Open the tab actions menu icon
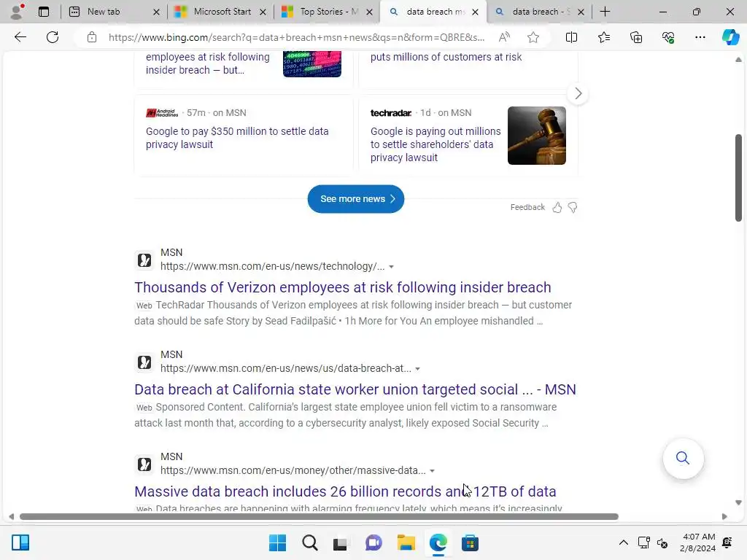The width and height of the screenshot is (747, 560). click(x=44, y=12)
